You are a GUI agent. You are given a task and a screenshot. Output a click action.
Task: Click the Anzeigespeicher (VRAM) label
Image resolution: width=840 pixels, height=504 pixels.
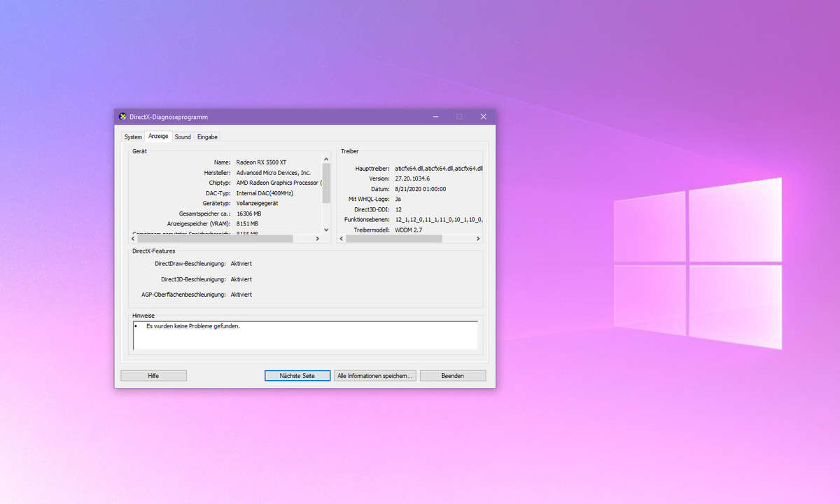point(199,223)
